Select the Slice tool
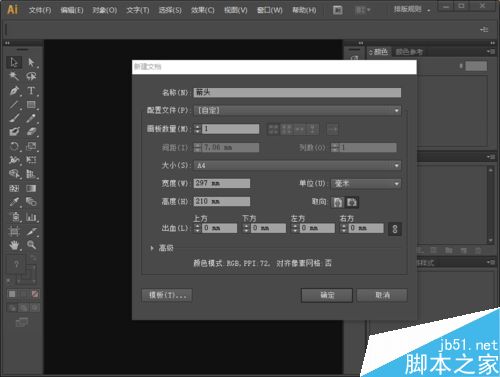Viewport: 500px width, 377px height. click(31, 231)
